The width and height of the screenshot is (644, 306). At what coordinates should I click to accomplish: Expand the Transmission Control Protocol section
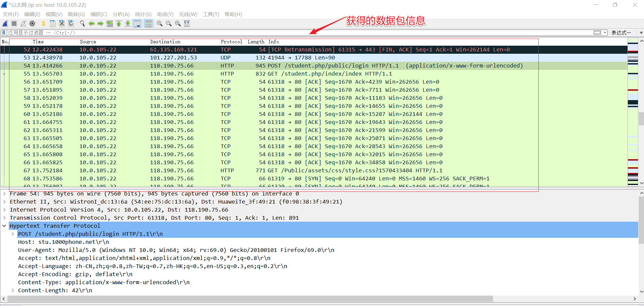coord(4,218)
